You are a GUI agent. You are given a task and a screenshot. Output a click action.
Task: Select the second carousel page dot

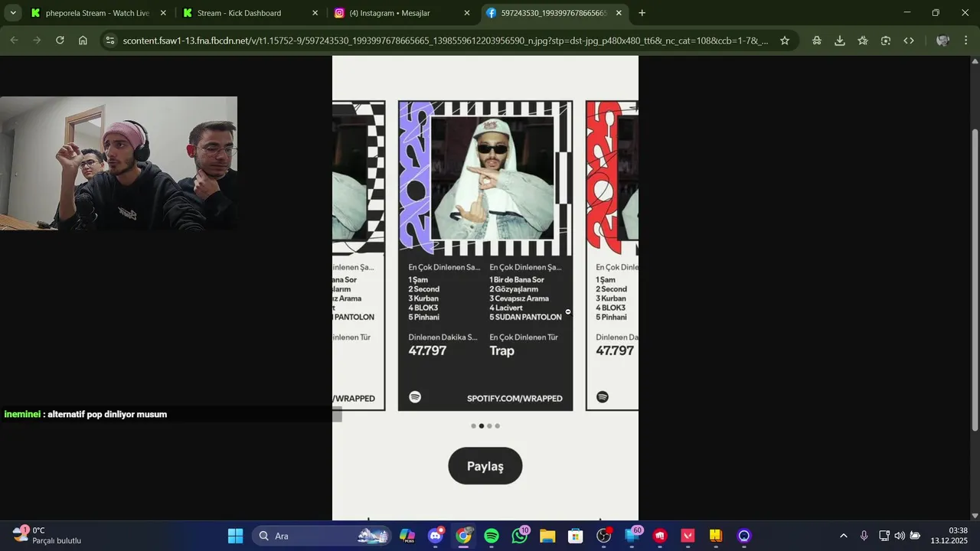(482, 426)
